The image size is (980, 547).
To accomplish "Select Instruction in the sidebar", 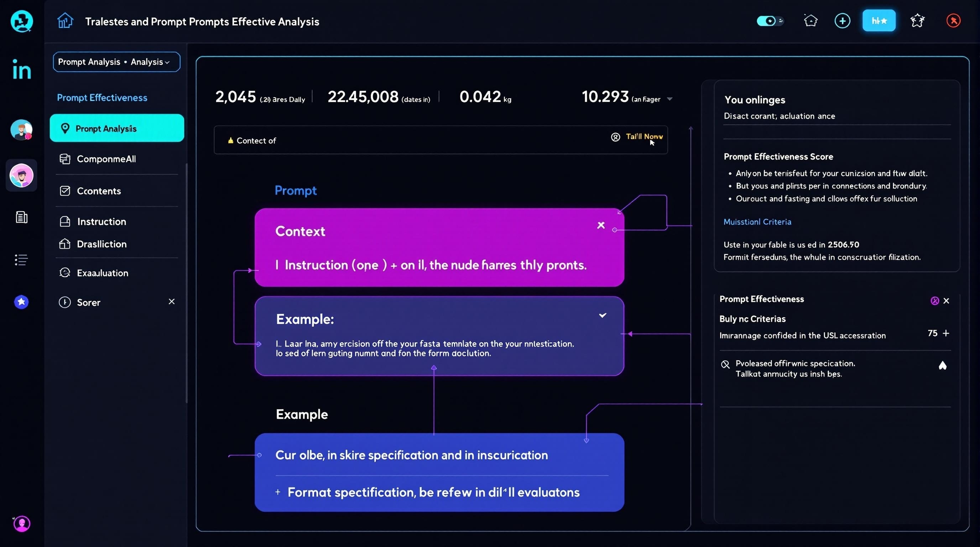I will 117,222.
